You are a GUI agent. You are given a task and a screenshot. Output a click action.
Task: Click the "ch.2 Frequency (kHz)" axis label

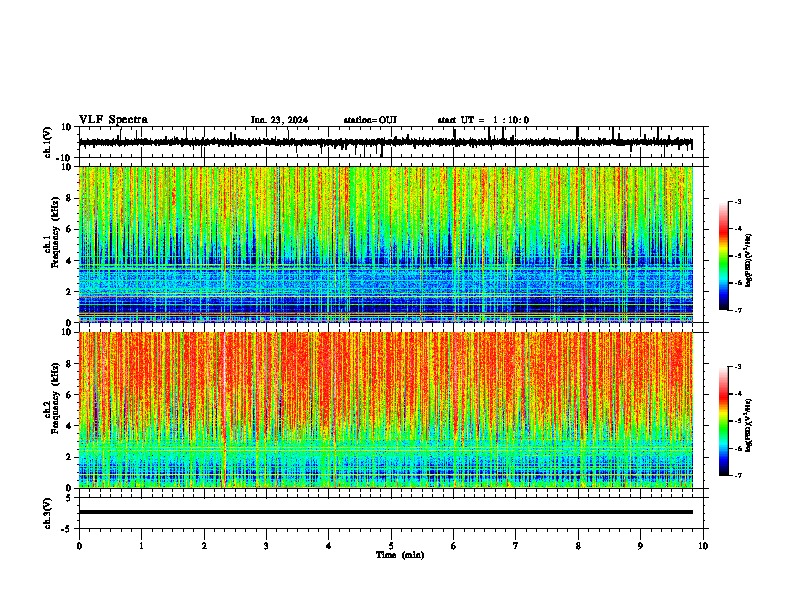[x=51, y=398]
